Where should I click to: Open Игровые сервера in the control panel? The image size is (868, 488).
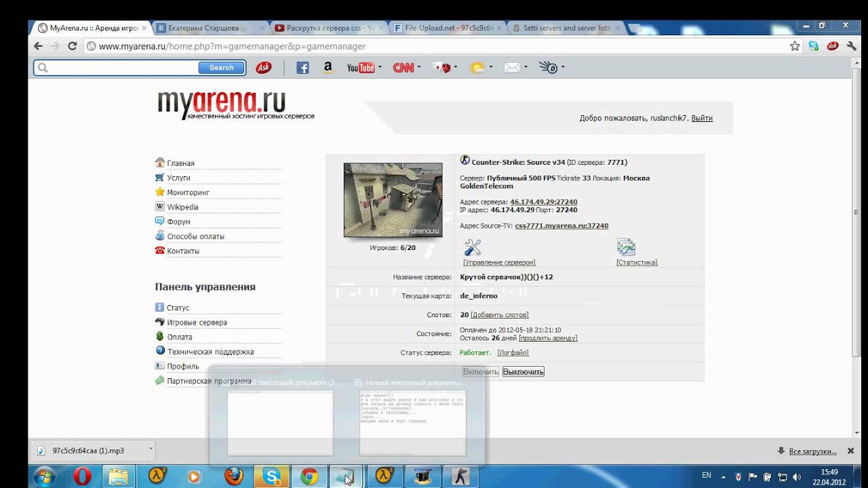[197, 323]
